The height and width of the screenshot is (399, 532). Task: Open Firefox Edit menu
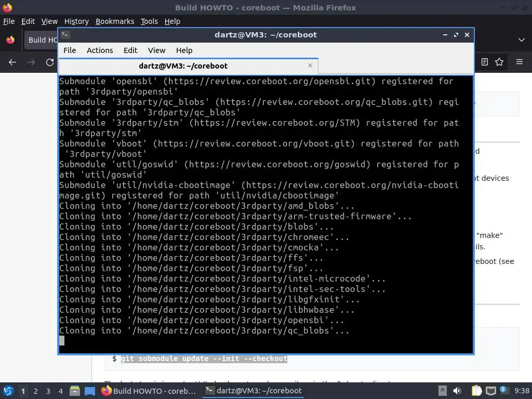28,21
